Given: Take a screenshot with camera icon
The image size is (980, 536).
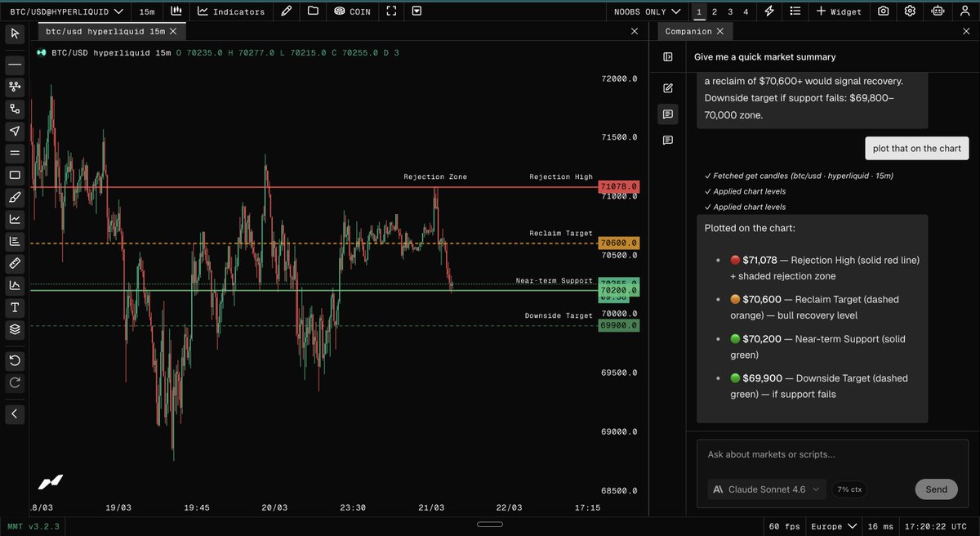Looking at the screenshot, I should click(884, 11).
